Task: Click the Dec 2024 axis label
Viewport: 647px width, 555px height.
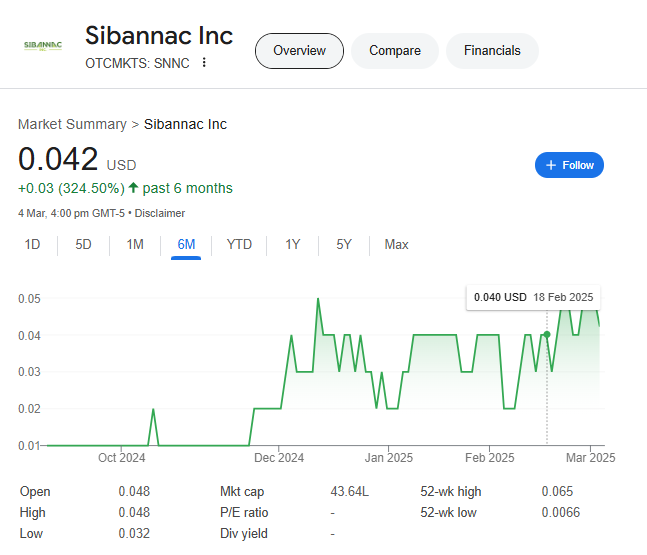Action: click(x=279, y=458)
